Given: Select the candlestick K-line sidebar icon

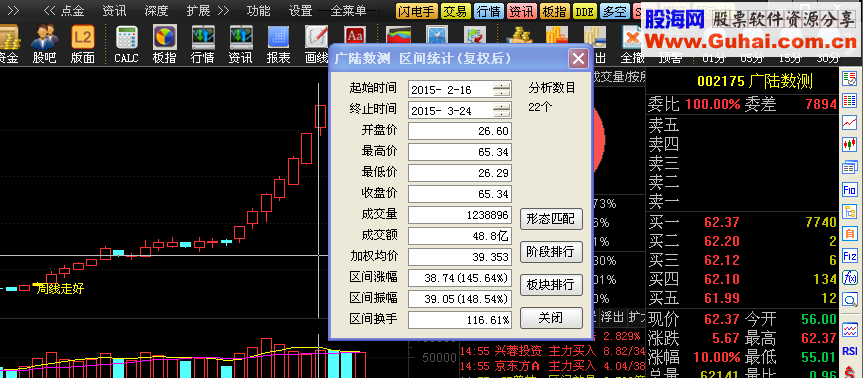Looking at the screenshot, I should point(850,145).
